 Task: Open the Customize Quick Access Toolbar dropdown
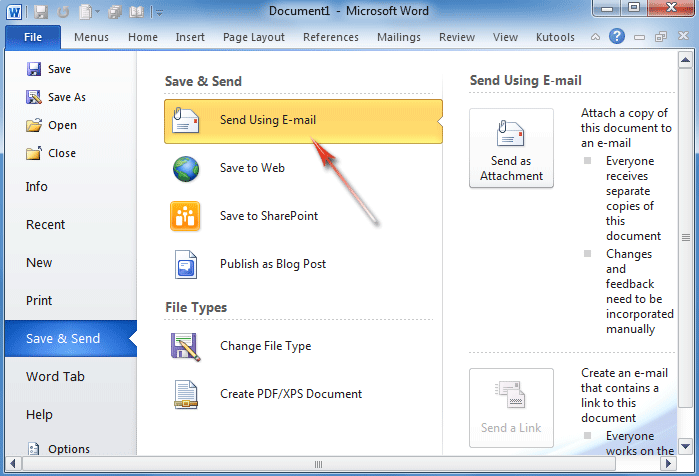tap(159, 13)
